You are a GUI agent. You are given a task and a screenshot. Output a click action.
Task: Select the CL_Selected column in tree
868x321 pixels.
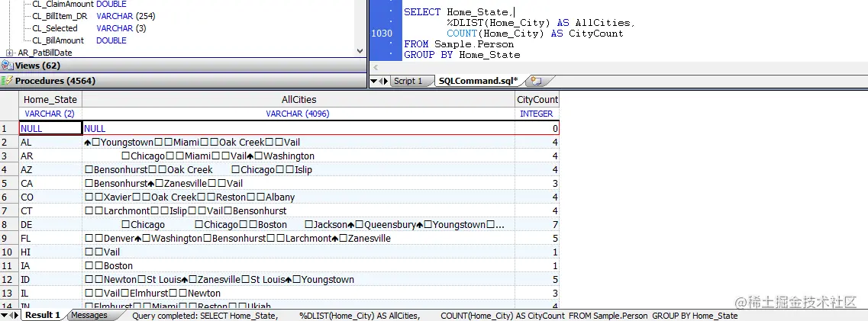[x=89, y=28]
